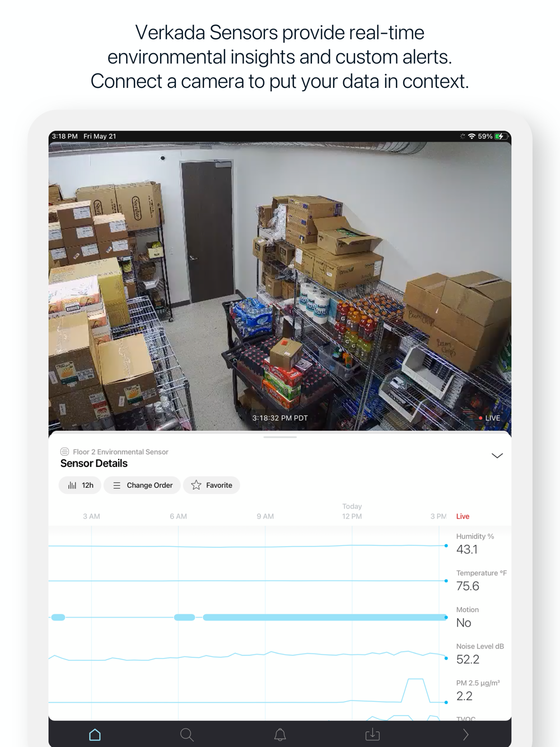This screenshot has width=560, height=747.
Task: Tap the long motion bar on graph
Action: (325, 617)
